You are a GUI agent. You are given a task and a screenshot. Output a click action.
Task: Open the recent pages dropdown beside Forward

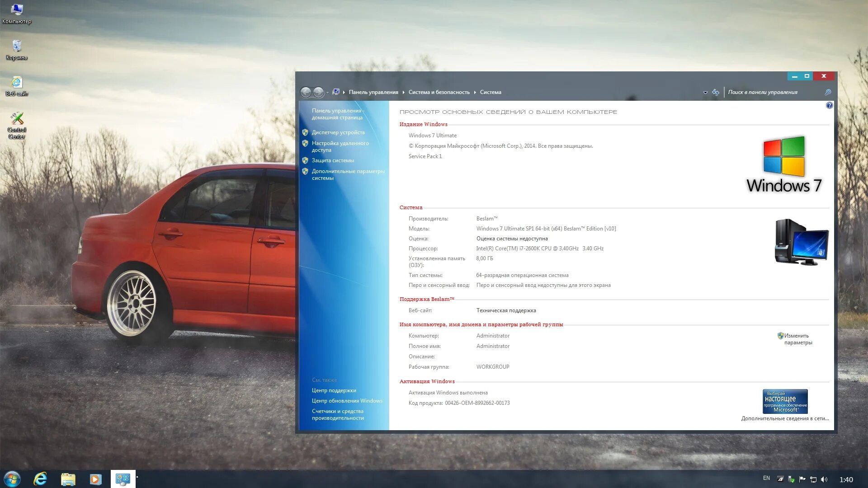pos(327,93)
